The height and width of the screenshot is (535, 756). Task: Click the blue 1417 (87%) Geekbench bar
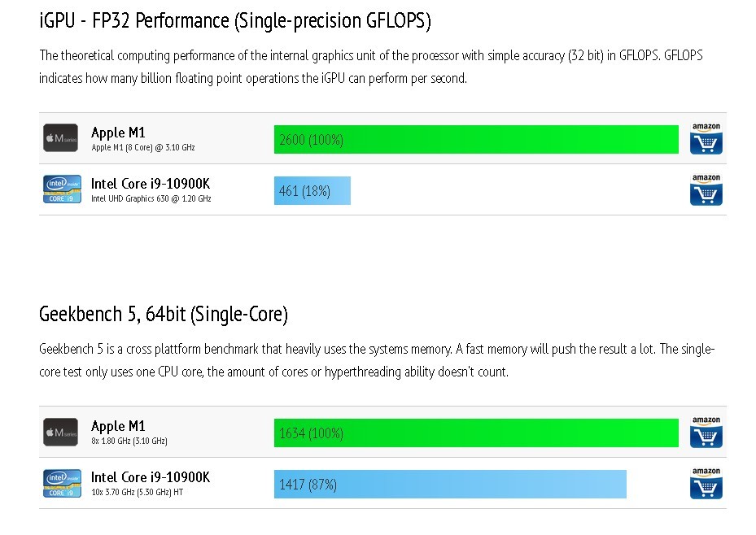pyautogui.click(x=450, y=484)
